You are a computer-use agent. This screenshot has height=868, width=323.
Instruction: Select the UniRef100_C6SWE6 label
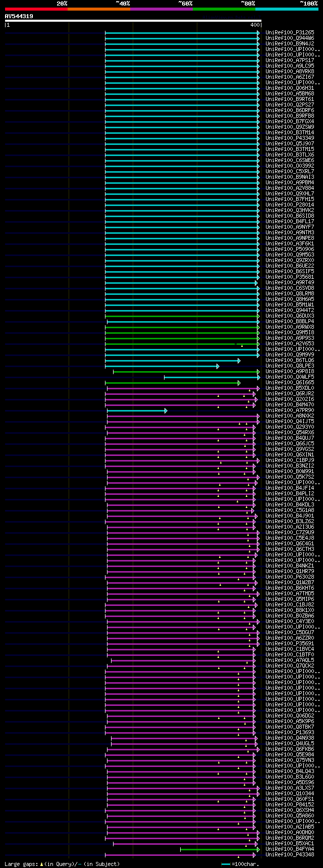click(290, 161)
